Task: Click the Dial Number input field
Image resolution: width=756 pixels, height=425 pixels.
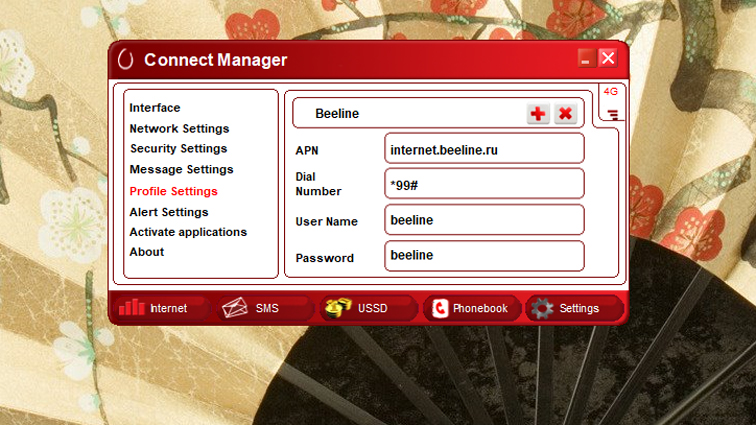Action: (x=485, y=184)
